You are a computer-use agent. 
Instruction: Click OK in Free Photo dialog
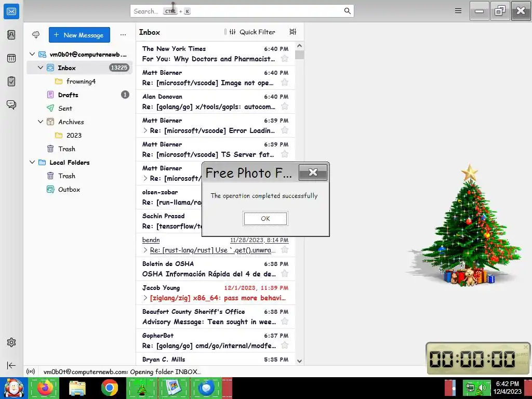point(265,219)
